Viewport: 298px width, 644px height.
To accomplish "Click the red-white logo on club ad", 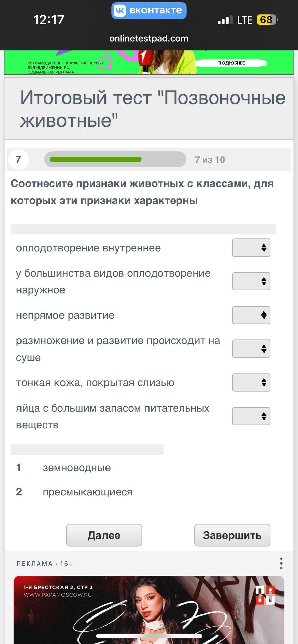I will (265, 595).
